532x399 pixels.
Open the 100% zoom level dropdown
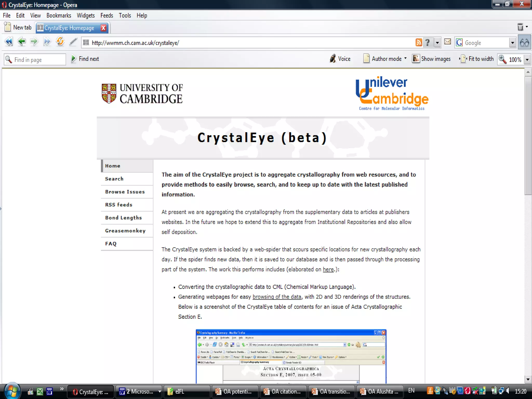(x=527, y=60)
